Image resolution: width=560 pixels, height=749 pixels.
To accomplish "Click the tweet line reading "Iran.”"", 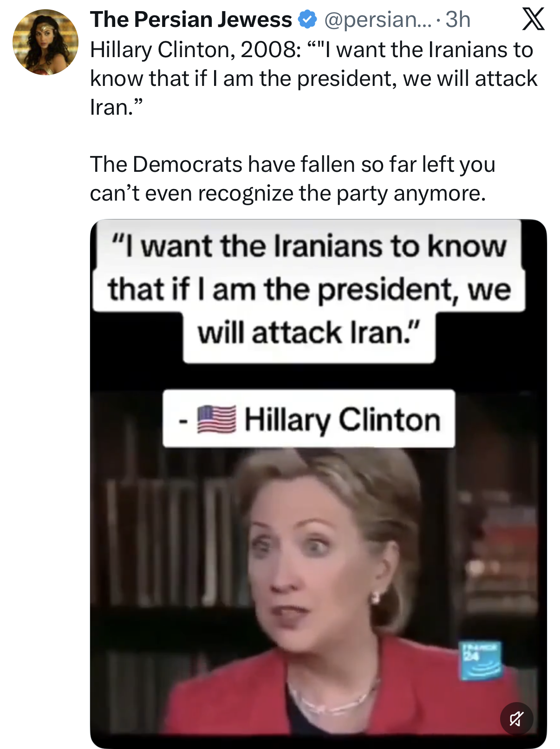I will 114,107.
